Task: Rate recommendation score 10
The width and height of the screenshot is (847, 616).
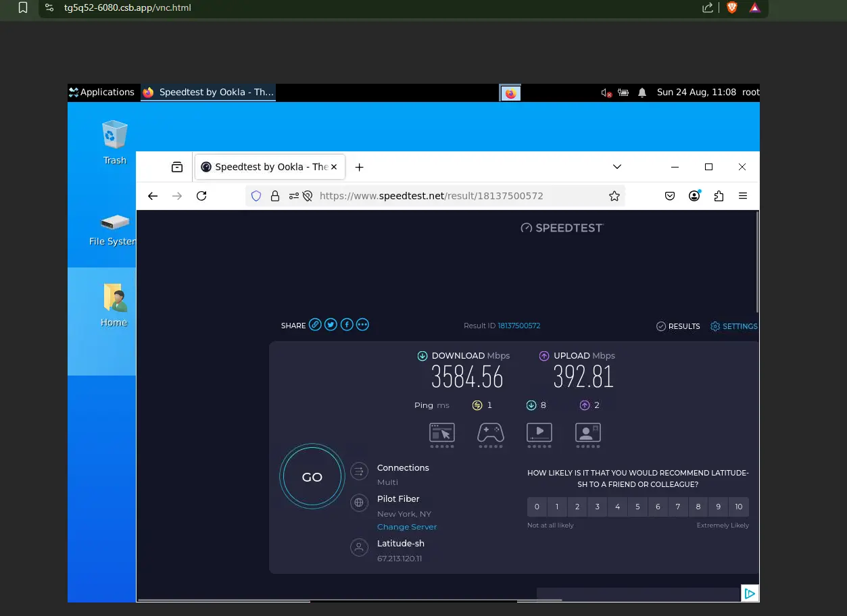Action: (x=739, y=507)
